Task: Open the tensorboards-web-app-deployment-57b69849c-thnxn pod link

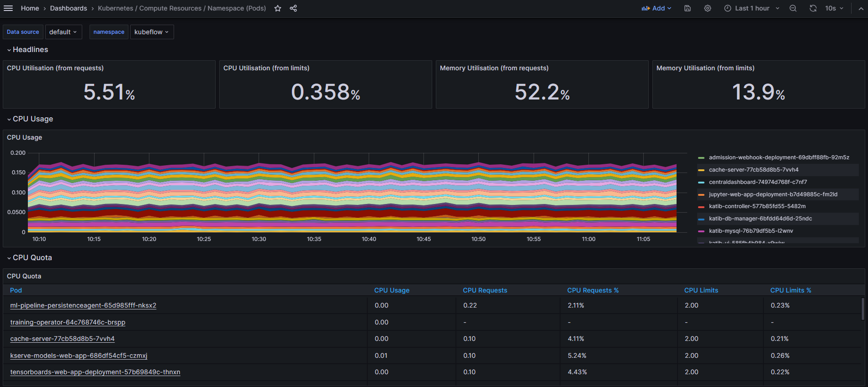Action: tap(95, 372)
